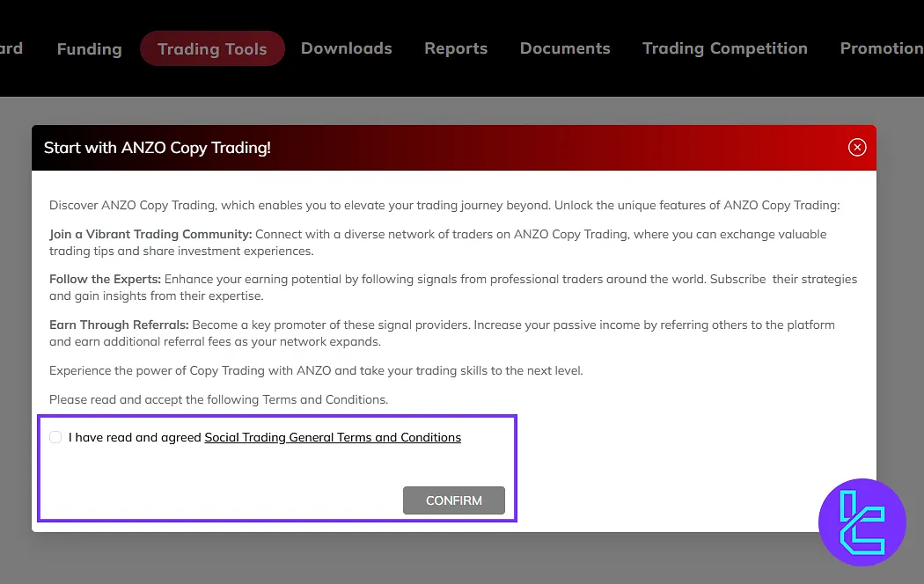Open the partially visible Promotion menu
This screenshot has height=584, width=924.
click(881, 48)
